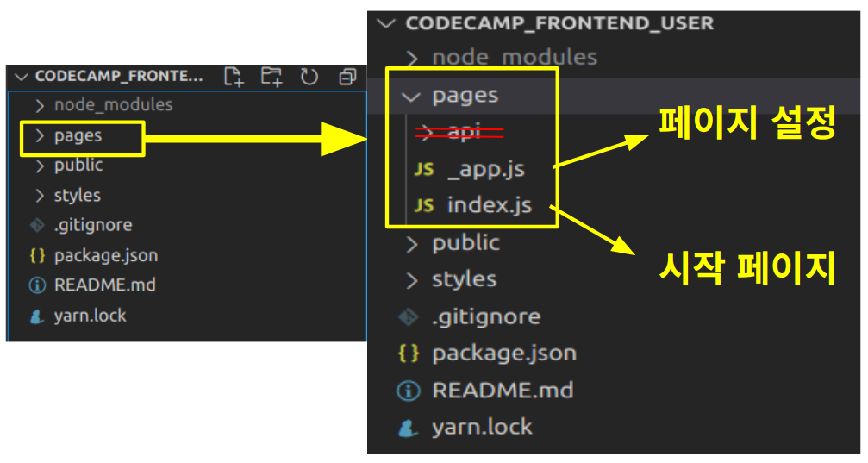Click the yarn icon beside yarn.lock in the left explorer
The height and width of the screenshot is (463, 868).
pyautogui.click(x=37, y=316)
